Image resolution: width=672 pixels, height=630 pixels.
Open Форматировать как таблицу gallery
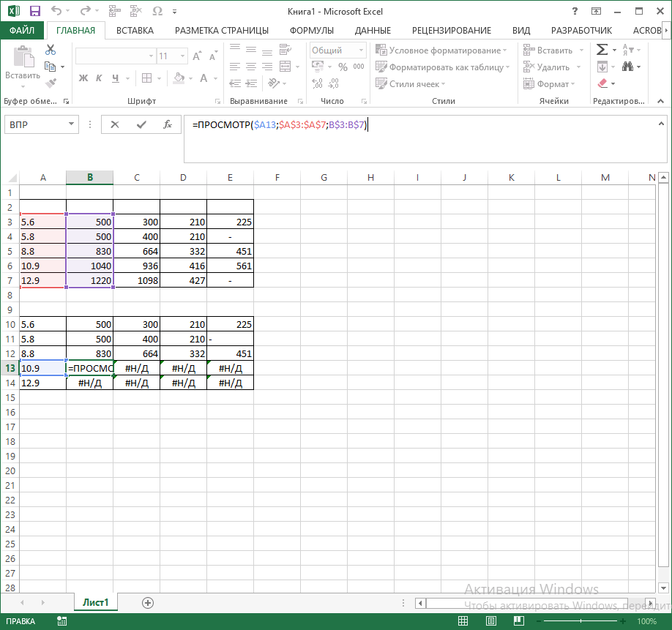click(x=443, y=67)
